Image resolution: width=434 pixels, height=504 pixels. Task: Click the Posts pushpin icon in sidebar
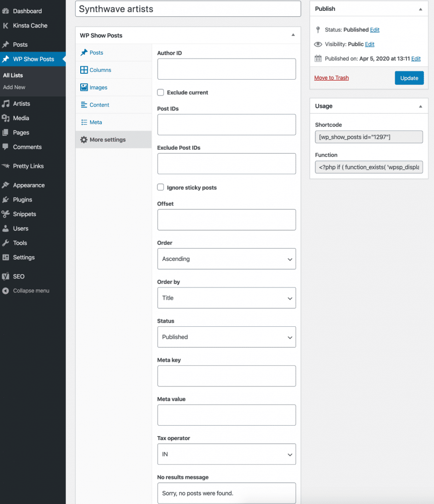click(x=5, y=44)
